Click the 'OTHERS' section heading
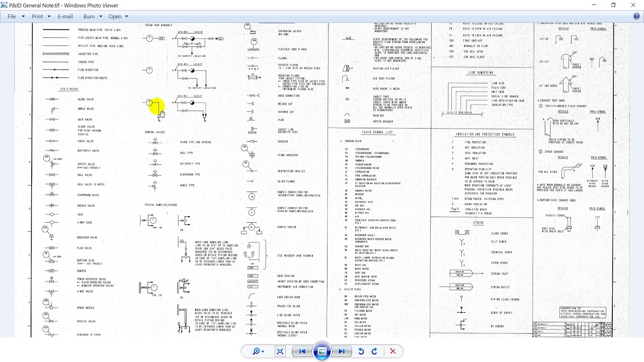This screenshot has width=644, height=362. click(x=478, y=223)
